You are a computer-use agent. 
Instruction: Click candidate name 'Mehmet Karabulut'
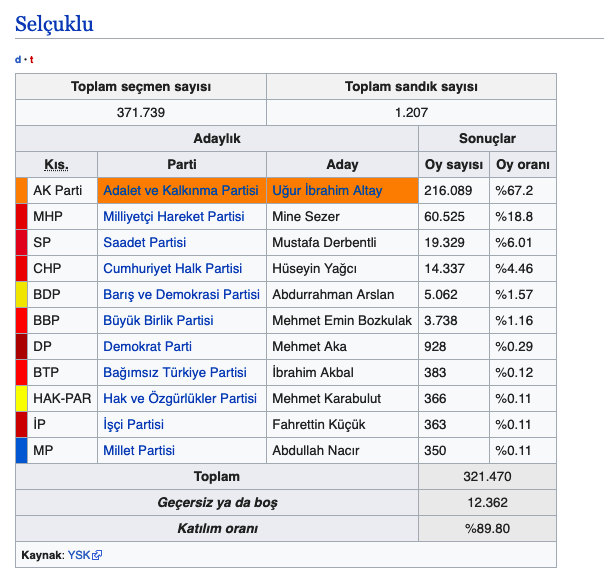327,398
